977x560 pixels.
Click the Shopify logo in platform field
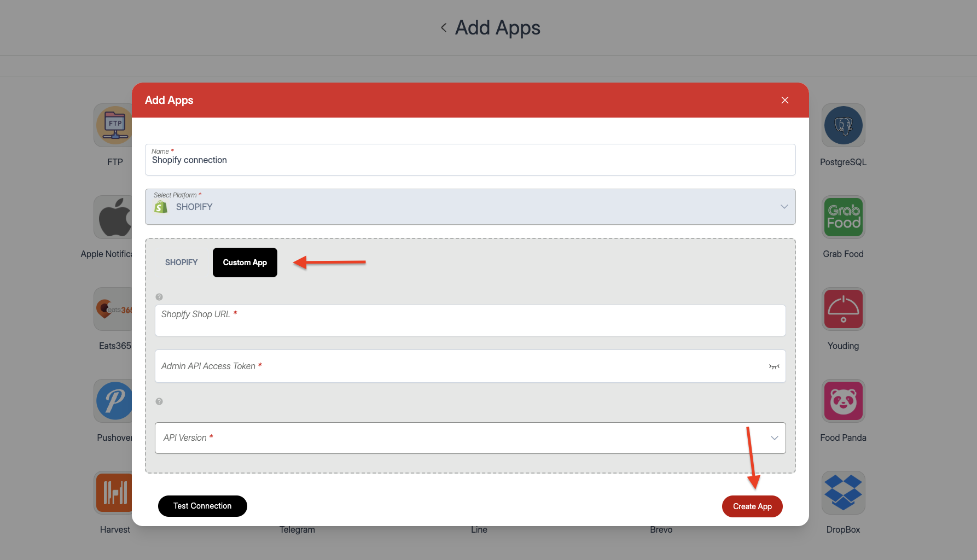click(161, 207)
